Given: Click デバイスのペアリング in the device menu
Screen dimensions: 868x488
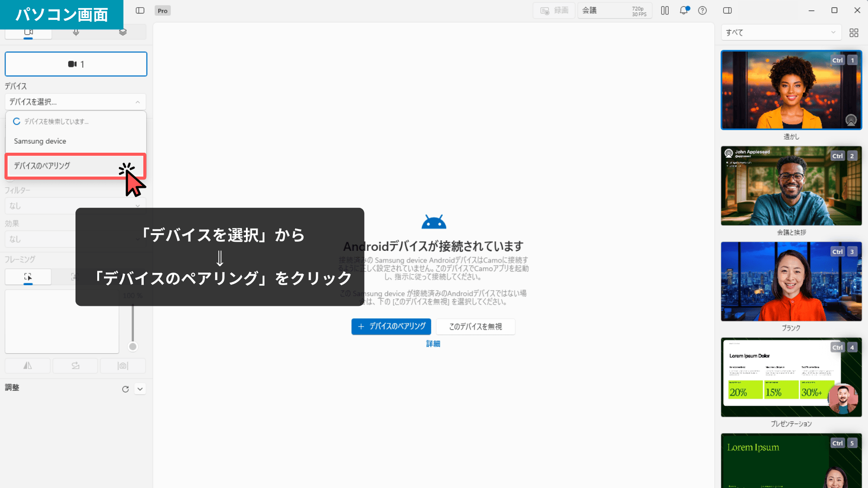Looking at the screenshot, I should click(x=42, y=166).
